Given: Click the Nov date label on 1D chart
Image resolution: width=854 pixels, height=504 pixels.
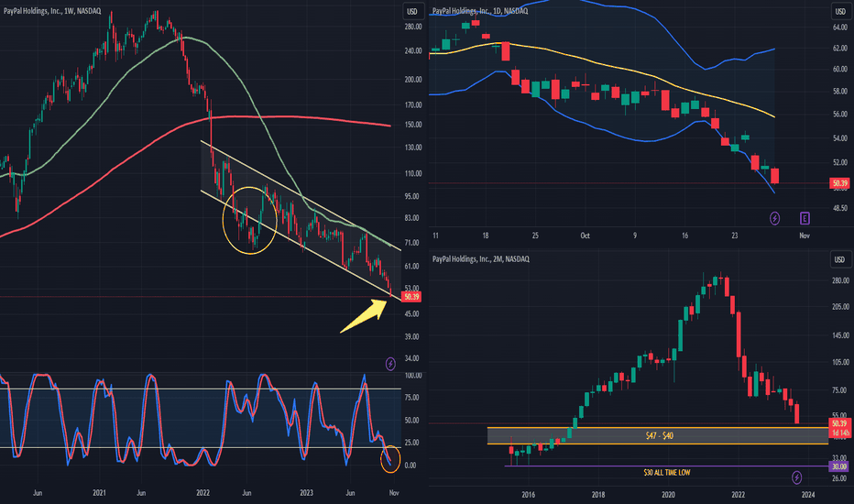Looking at the screenshot, I should [x=805, y=236].
